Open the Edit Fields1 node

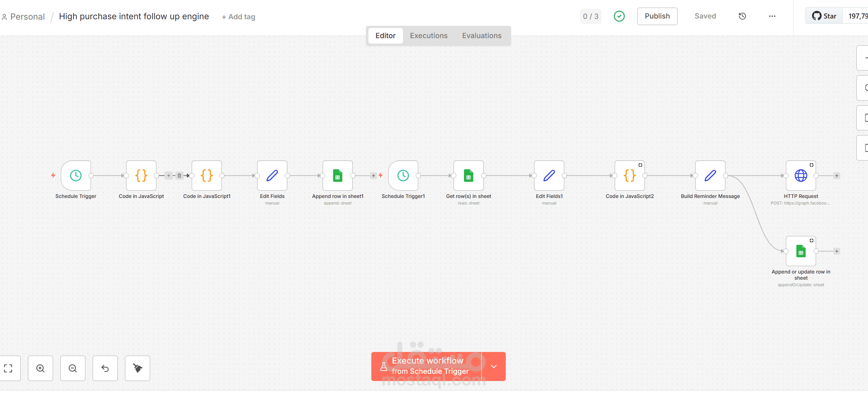click(x=549, y=175)
